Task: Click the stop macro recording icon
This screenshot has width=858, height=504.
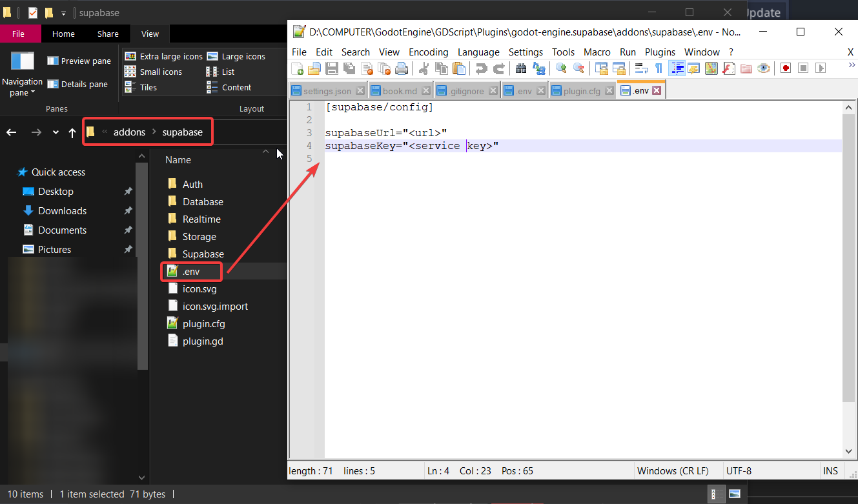Action: tap(803, 68)
